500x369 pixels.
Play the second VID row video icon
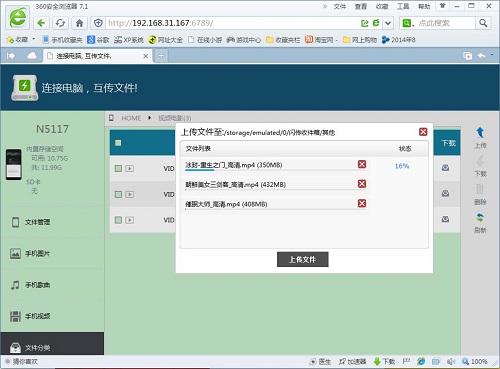[130, 194]
